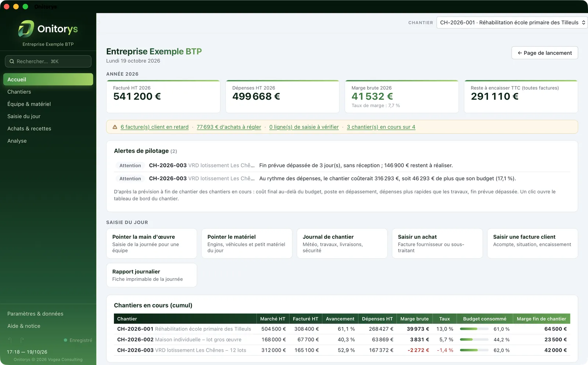Open the Chantier selector dropdown
The height and width of the screenshot is (365, 588).
[512, 22]
